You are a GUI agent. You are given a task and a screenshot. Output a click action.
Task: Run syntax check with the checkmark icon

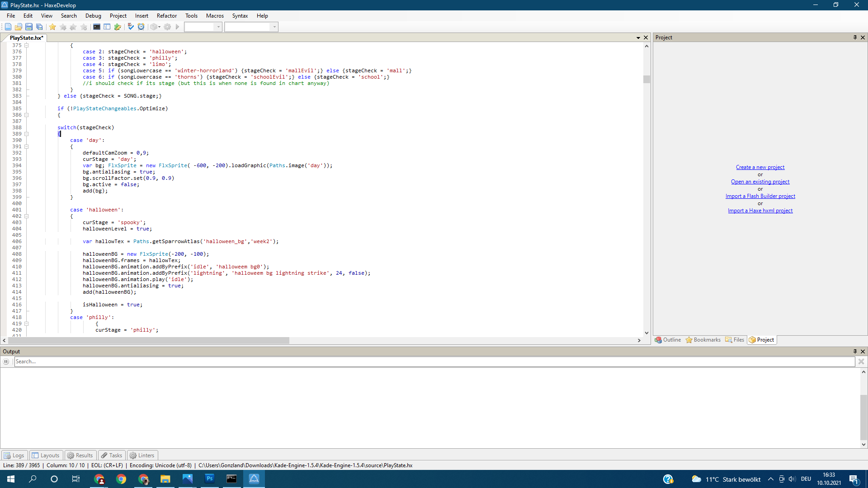tap(131, 27)
